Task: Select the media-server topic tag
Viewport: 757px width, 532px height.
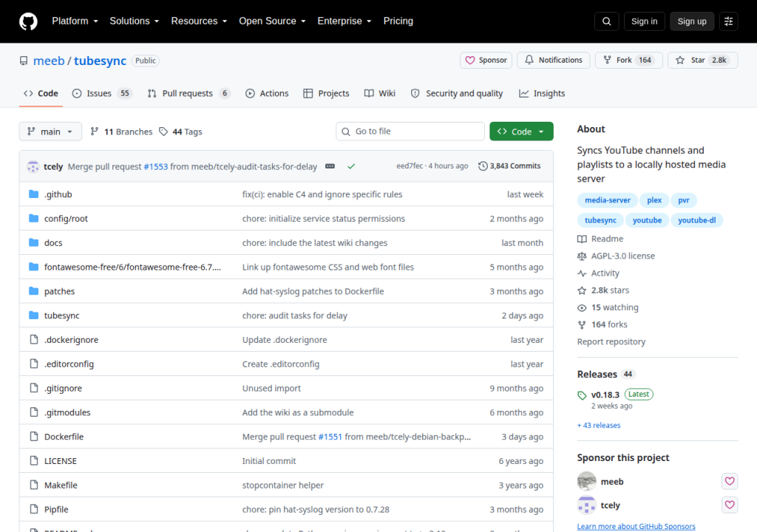Action: tap(608, 200)
